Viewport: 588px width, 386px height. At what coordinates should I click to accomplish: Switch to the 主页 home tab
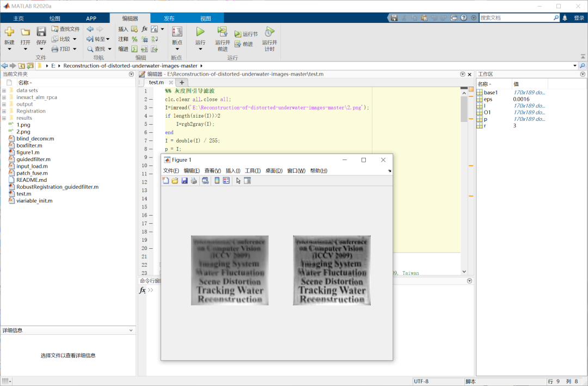click(19, 19)
